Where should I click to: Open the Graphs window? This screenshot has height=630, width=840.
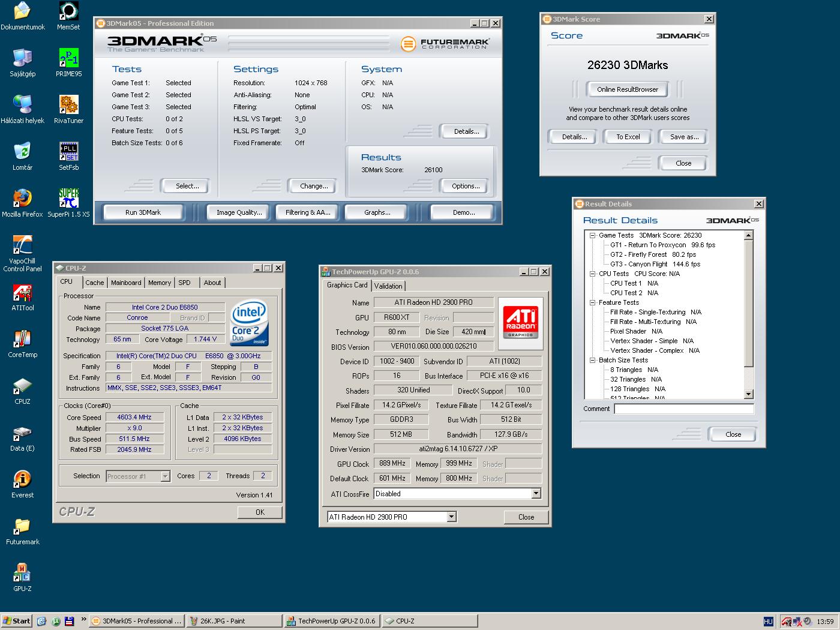[377, 212]
